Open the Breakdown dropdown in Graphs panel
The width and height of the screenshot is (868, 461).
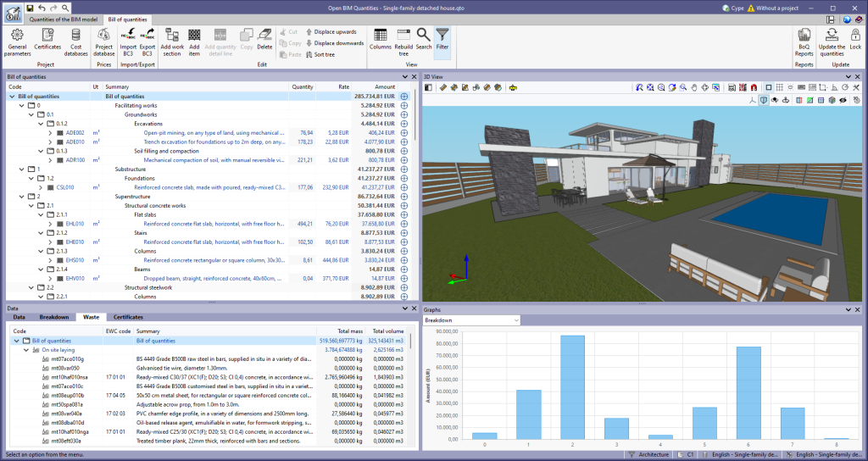pos(470,320)
